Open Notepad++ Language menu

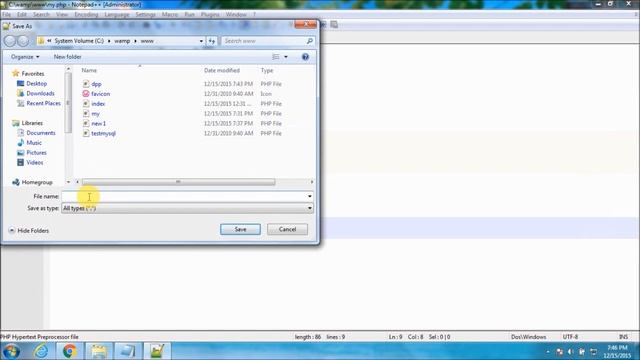tap(117, 14)
